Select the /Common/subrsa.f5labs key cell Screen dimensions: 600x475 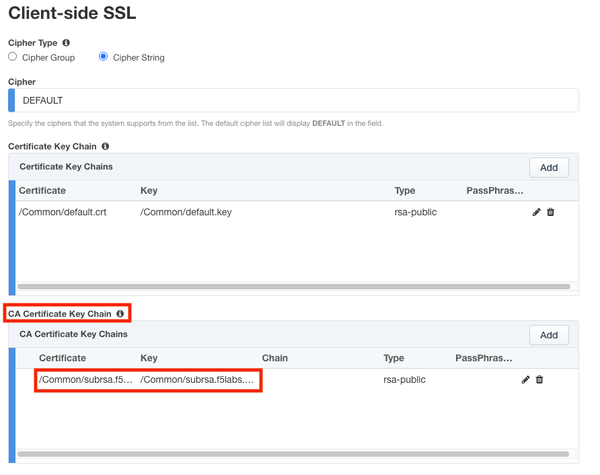tap(198, 380)
